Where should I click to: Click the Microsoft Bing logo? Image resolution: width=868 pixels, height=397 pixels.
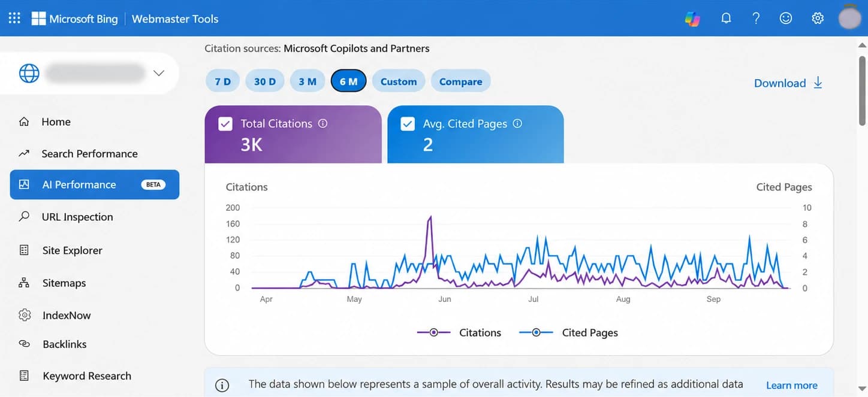click(74, 19)
